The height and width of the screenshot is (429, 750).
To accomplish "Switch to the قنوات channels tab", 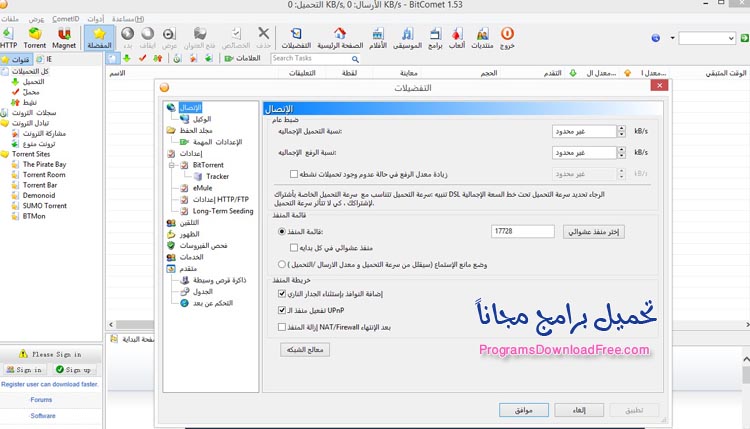I will pyautogui.click(x=16, y=59).
